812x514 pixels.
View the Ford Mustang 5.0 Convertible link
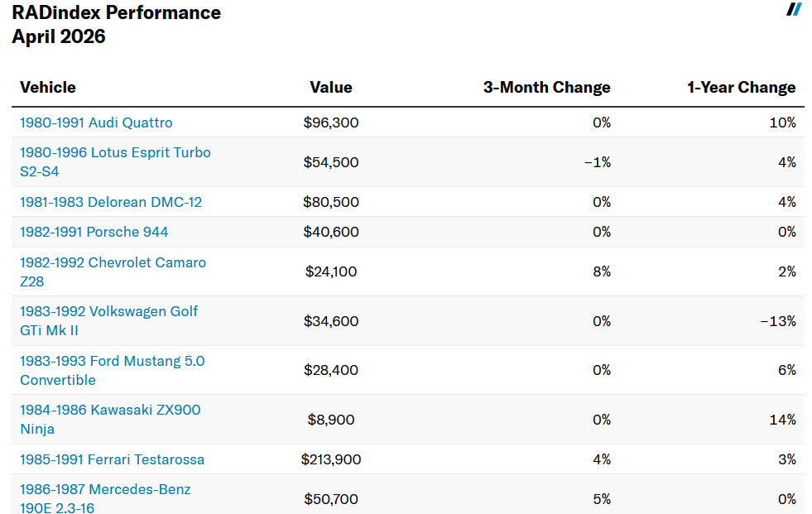112,370
